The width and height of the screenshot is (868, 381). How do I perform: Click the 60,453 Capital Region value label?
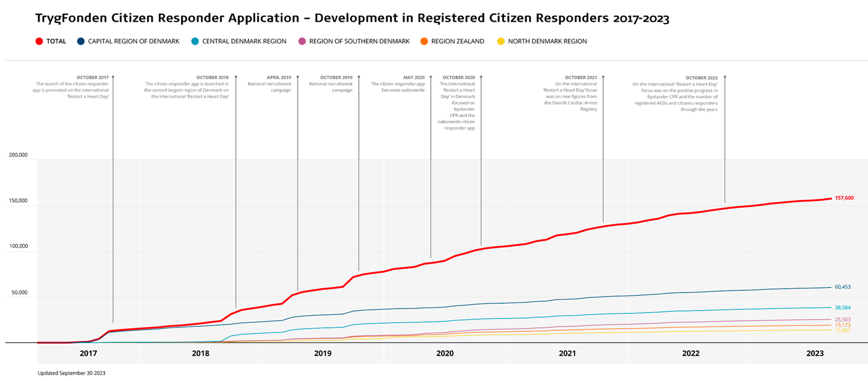point(843,287)
